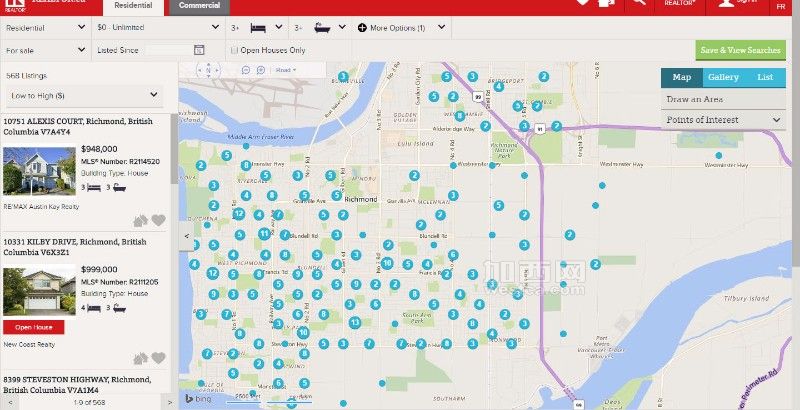Click the New Coast Realty text
800x410 pixels.
29,345
